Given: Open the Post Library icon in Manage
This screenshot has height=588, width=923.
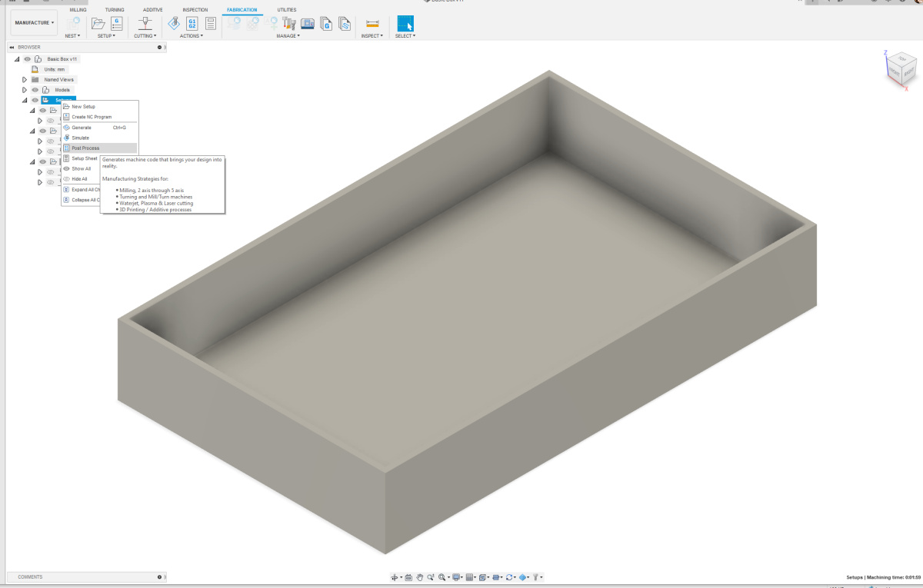Looking at the screenshot, I should (326, 23).
